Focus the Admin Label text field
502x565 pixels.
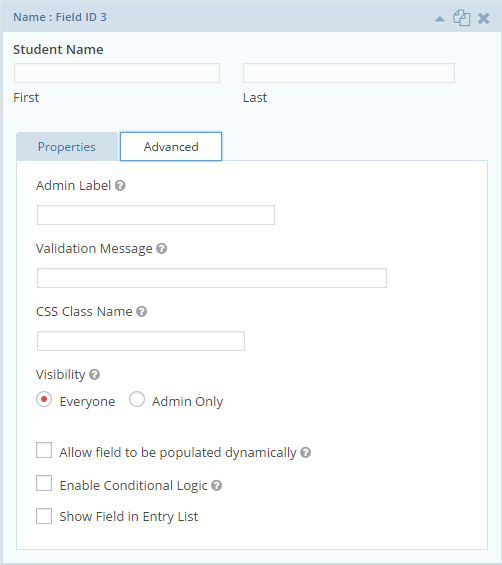click(156, 215)
